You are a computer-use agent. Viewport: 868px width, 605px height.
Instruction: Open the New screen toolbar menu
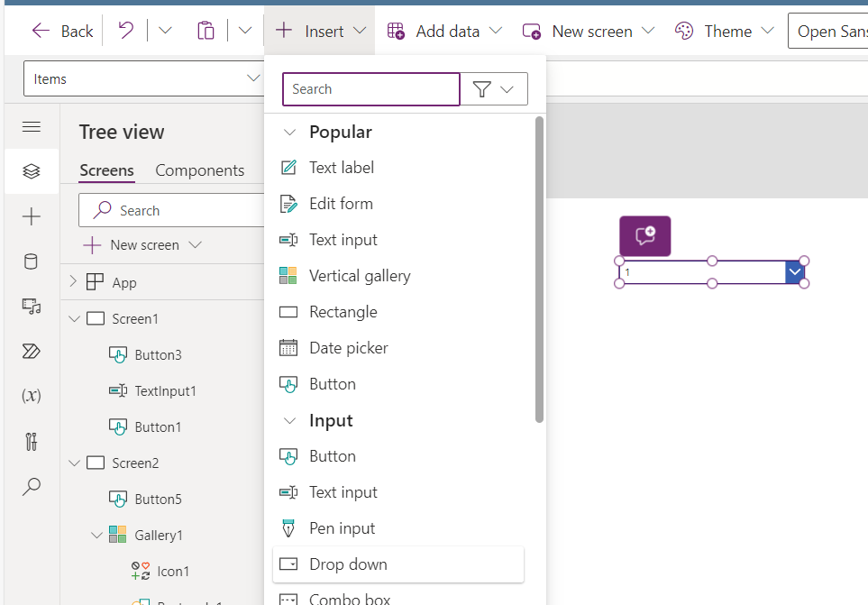click(589, 31)
